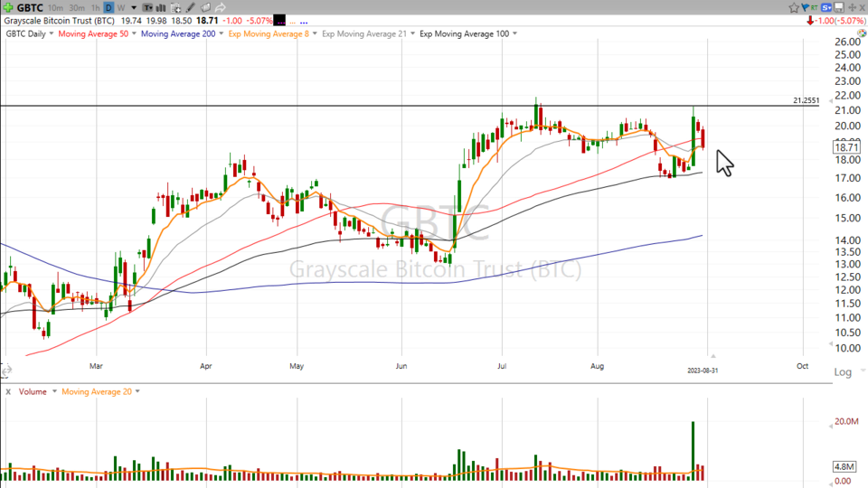Click the star favorite icon
Image resolution: width=868 pixels, height=488 pixels.
794,7
